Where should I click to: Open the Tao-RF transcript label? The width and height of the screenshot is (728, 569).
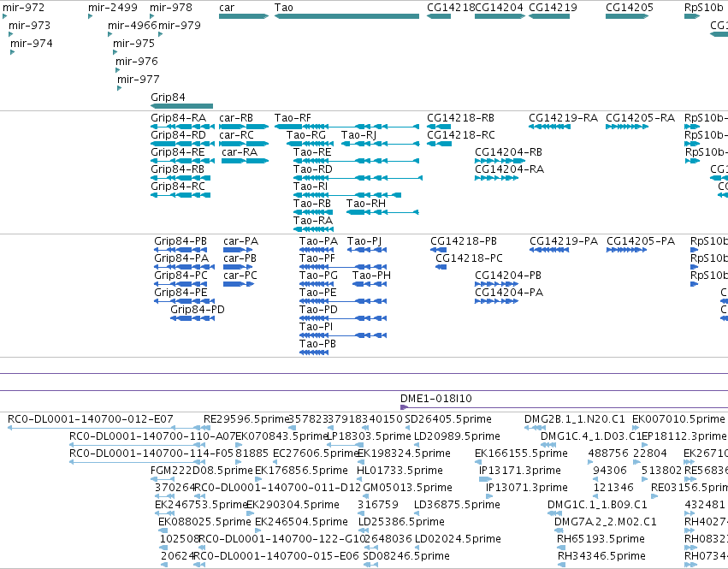pos(293,118)
